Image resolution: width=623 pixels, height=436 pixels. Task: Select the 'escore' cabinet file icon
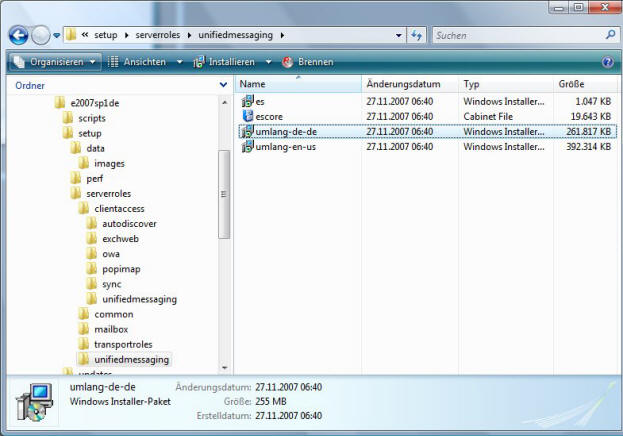point(248,116)
